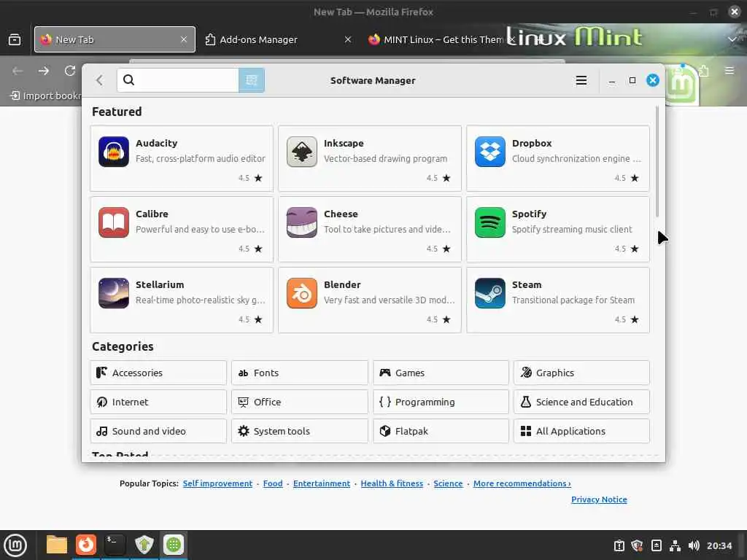
Task: Focus the Software Manager search field
Action: tap(178, 80)
